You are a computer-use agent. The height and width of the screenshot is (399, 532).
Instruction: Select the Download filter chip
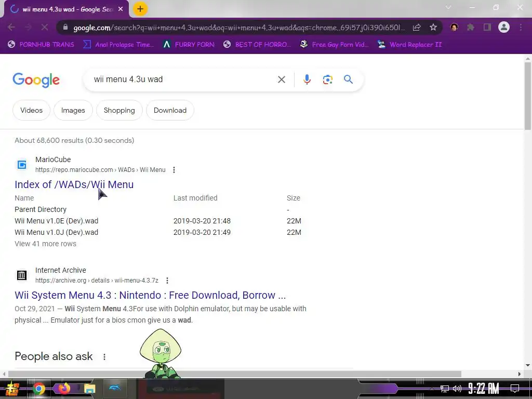170,110
